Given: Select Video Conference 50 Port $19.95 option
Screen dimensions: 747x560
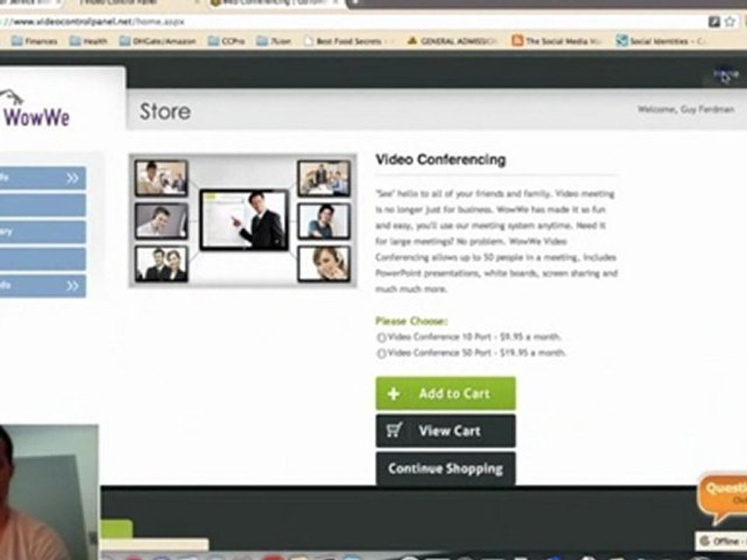Looking at the screenshot, I should click(381, 353).
